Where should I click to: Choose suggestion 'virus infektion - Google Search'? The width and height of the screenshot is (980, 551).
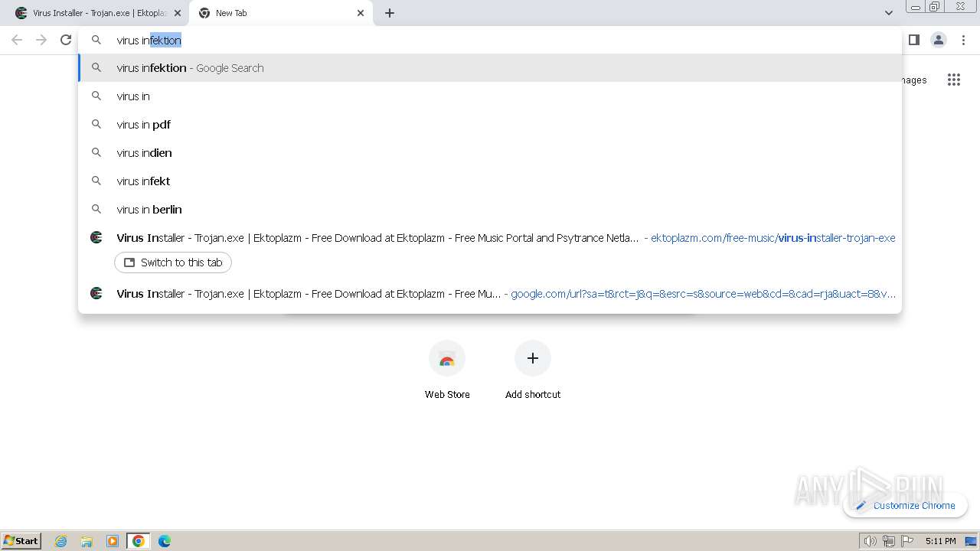(x=490, y=68)
